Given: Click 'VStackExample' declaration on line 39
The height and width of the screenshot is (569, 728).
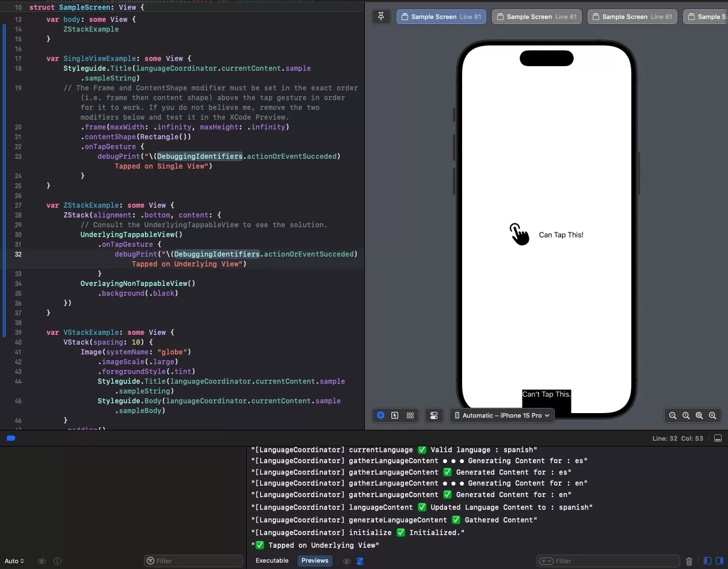Looking at the screenshot, I should (91, 333).
